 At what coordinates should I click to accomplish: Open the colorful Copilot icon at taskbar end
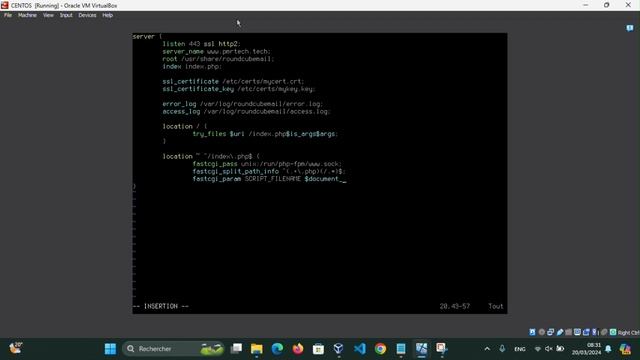[x=625, y=349]
